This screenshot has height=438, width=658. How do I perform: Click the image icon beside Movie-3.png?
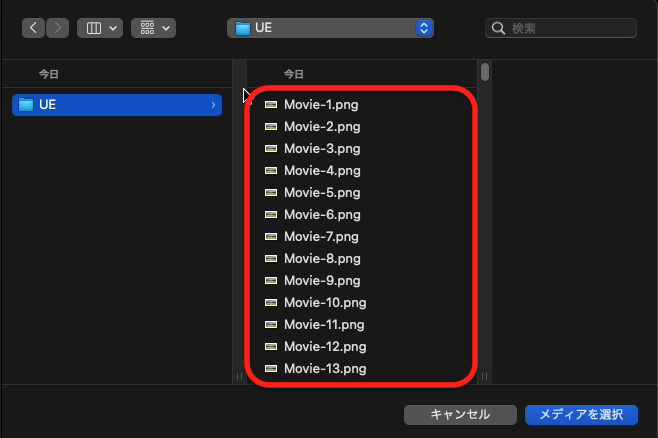point(271,149)
